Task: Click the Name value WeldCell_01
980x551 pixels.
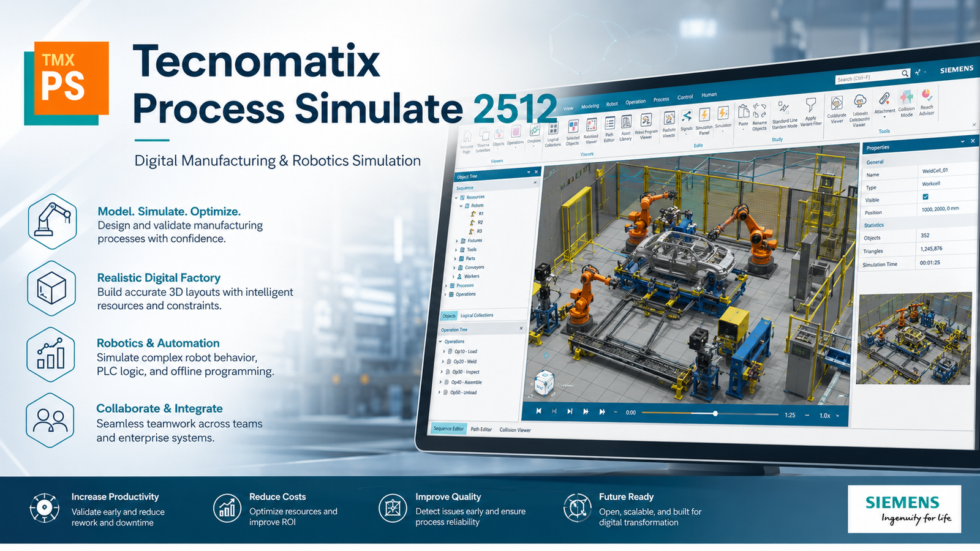Action: click(935, 170)
